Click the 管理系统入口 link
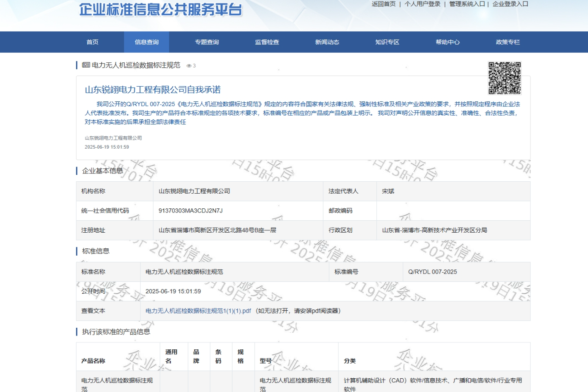This screenshot has height=392, width=588. pyautogui.click(x=467, y=4)
